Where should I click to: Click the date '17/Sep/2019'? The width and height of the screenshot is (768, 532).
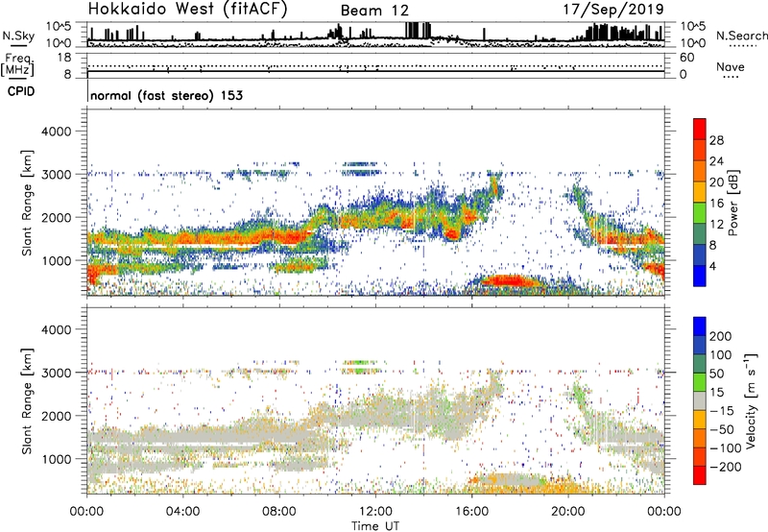click(x=613, y=10)
